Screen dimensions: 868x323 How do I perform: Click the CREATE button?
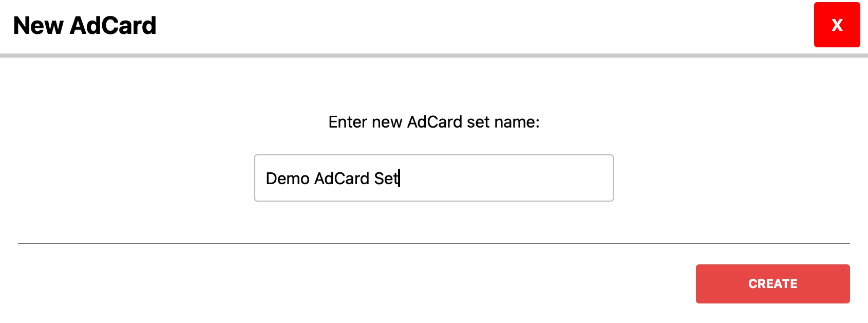coord(772,283)
